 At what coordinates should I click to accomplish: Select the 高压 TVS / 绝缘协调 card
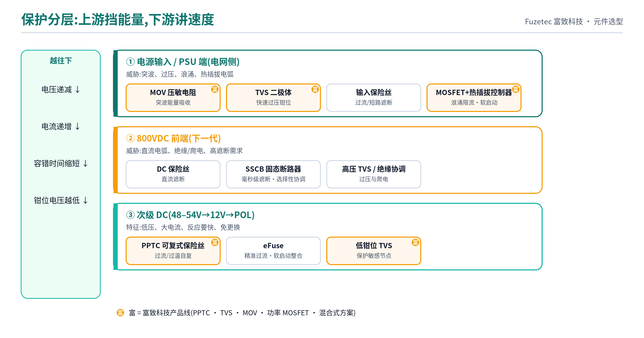(374, 174)
